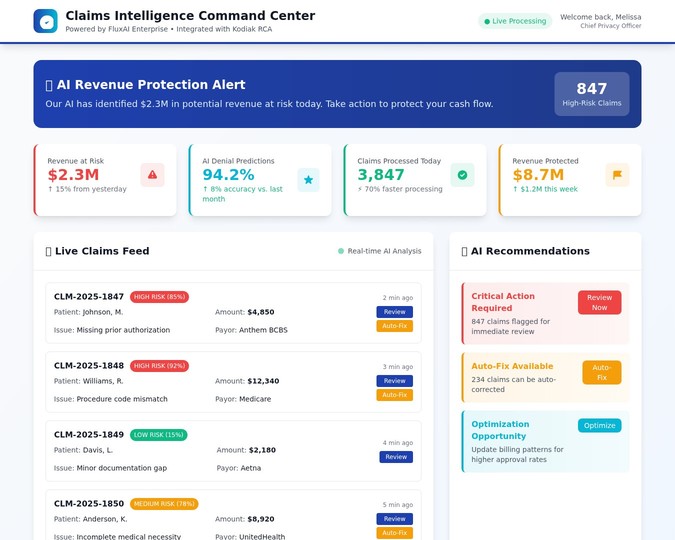Click the green Real-time AI Analysis status dot

[341, 251]
